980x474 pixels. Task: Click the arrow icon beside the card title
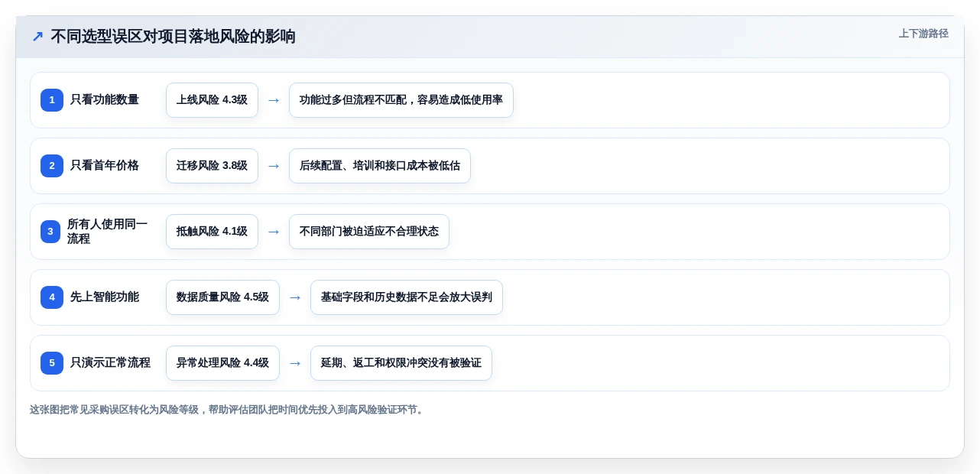pyautogui.click(x=37, y=37)
